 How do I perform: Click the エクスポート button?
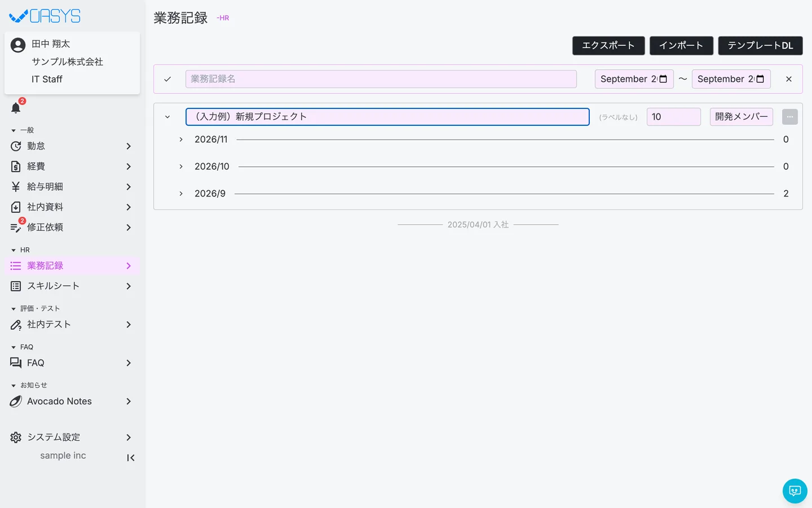click(x=608, y=46)
